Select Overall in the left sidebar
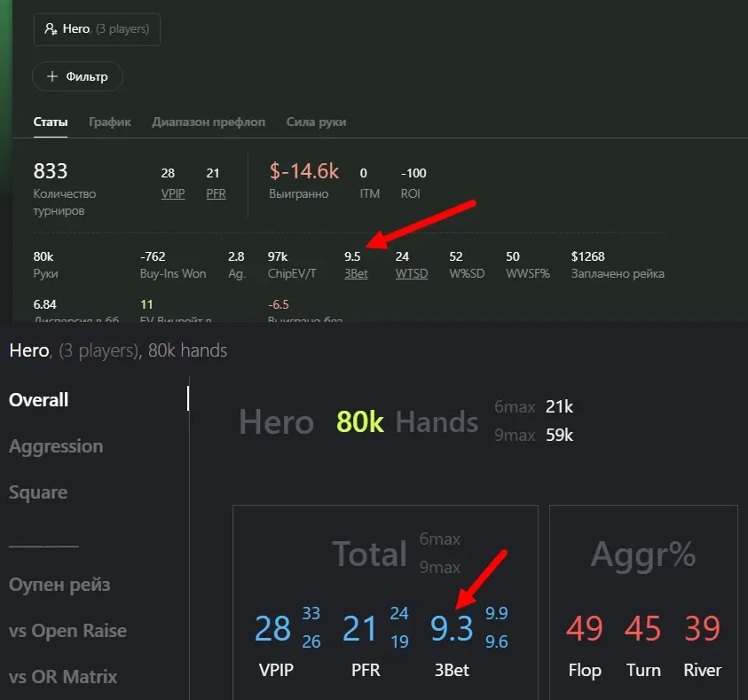The image size is (748, 700). click(39, 400)
